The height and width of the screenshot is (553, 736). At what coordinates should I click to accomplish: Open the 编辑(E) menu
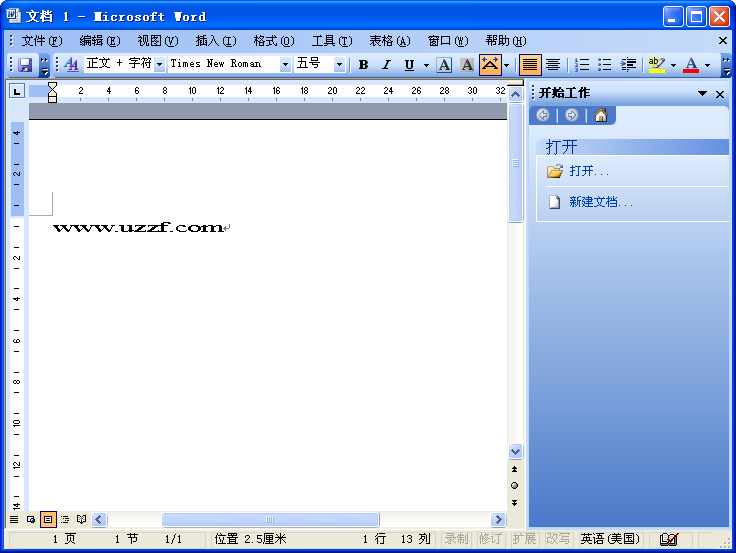coord(100,41)
